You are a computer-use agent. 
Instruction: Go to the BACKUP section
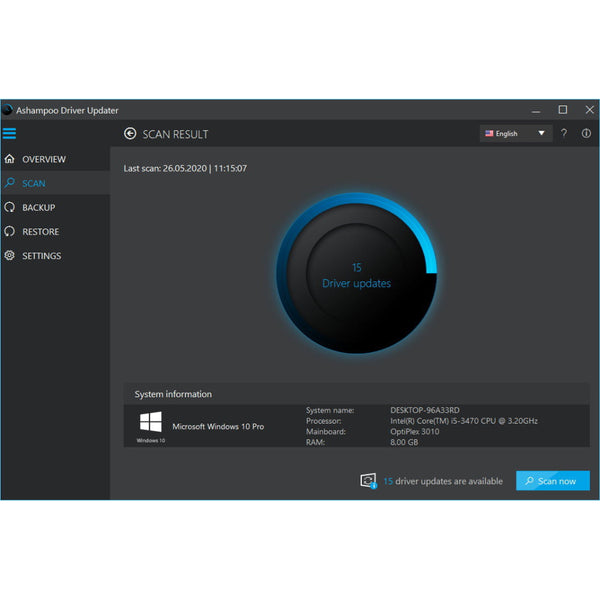55,207
